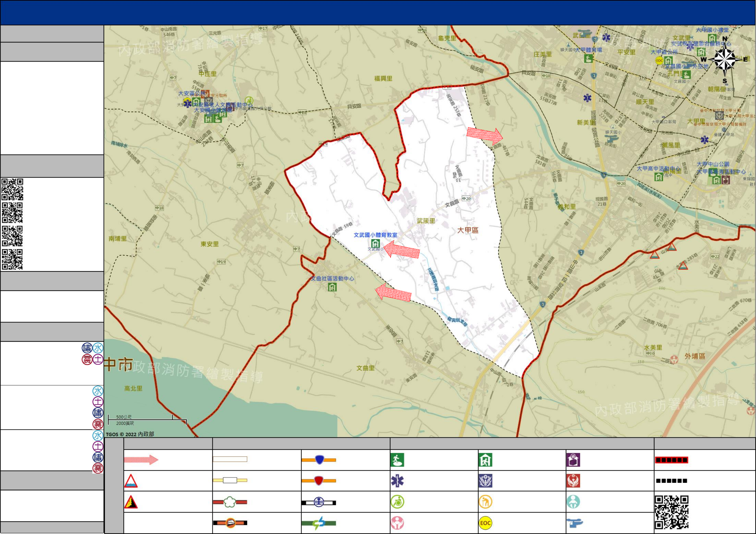Select the plum-blossom highway legend symbol
Viewport: 756px width, 534px height.
tap(230, 502)
